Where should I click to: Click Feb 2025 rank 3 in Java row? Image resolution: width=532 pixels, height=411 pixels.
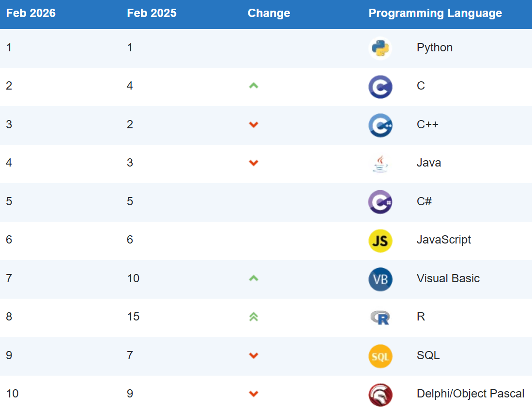coord(130,163)
